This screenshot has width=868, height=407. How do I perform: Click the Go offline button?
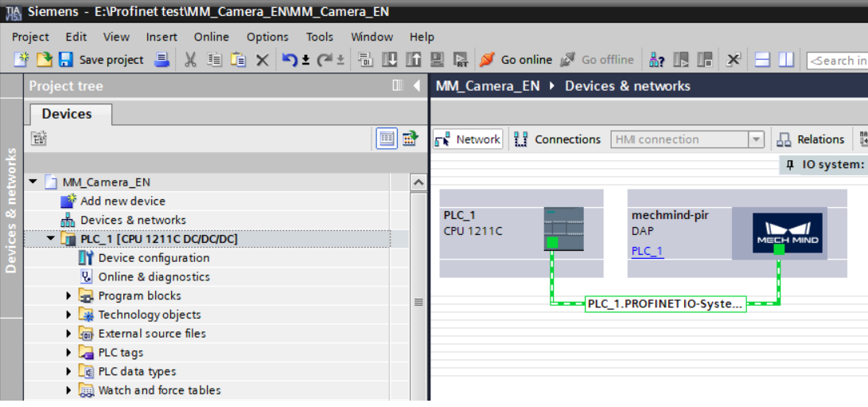597,59
